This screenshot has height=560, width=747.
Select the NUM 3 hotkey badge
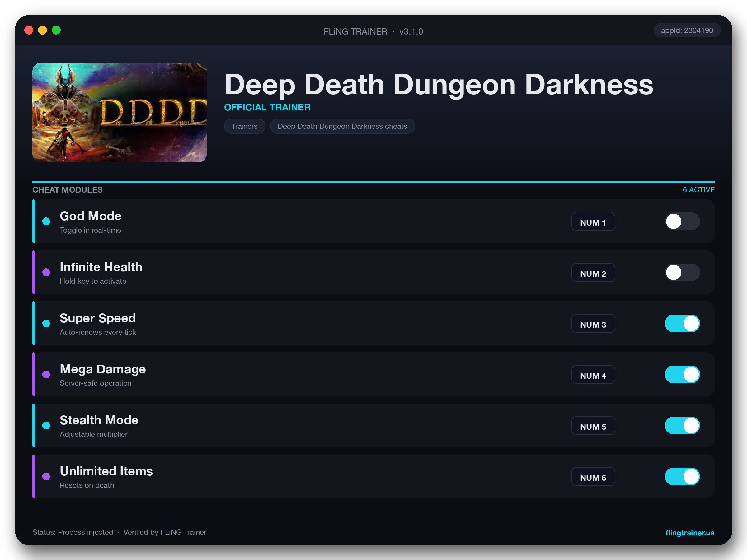tap(593, 324)
